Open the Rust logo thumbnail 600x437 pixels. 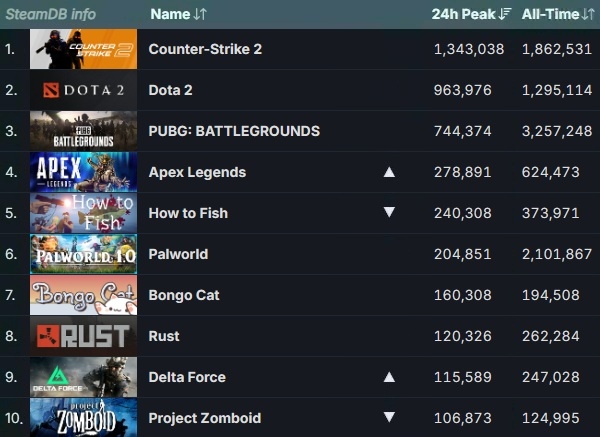click(83, 336)
